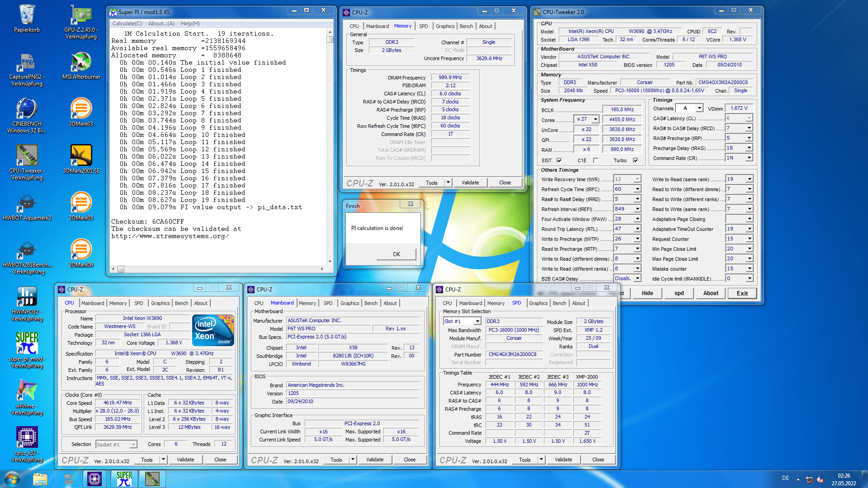Click the Super PI horizontal scrollbar
The height and width of the screenshot is (488, 868).
pyautogui.click(x=218, y=269)
